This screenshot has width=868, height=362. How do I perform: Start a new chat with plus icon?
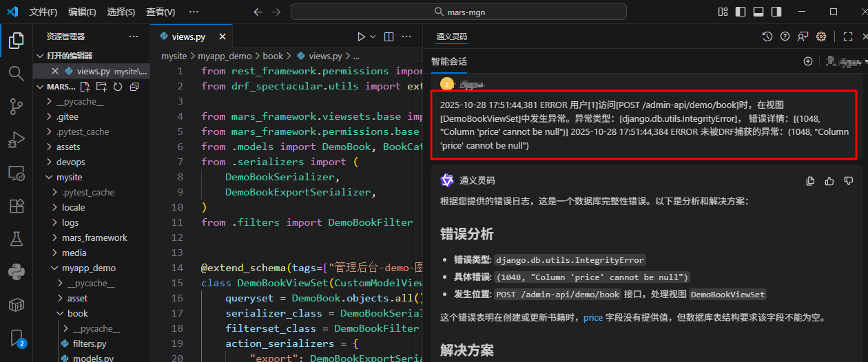click(808, 61)
